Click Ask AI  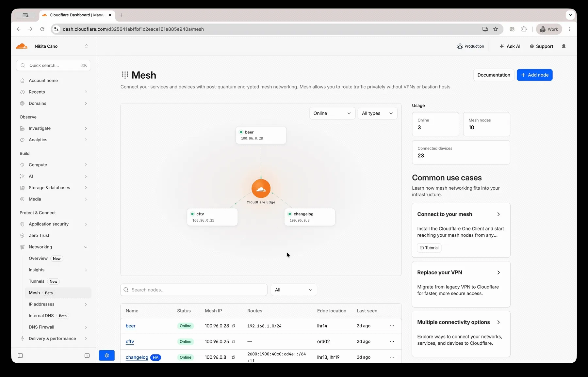coord(510,46)
